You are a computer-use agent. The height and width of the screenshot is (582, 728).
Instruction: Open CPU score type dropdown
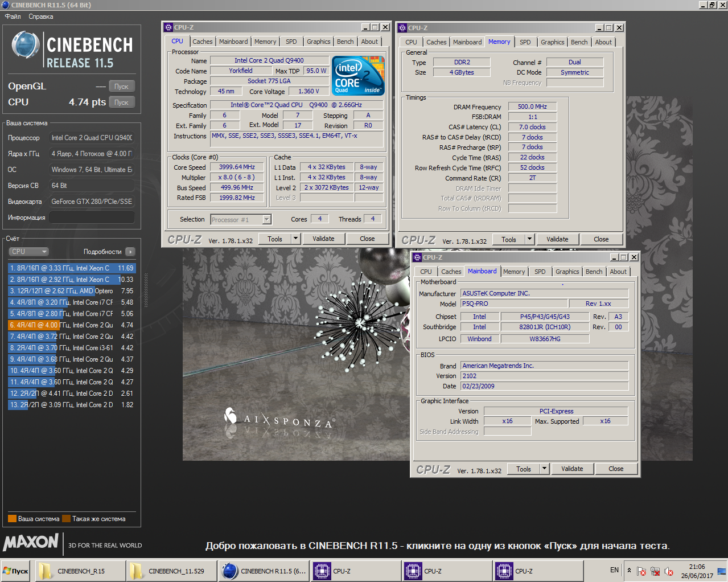click(28, 251)
